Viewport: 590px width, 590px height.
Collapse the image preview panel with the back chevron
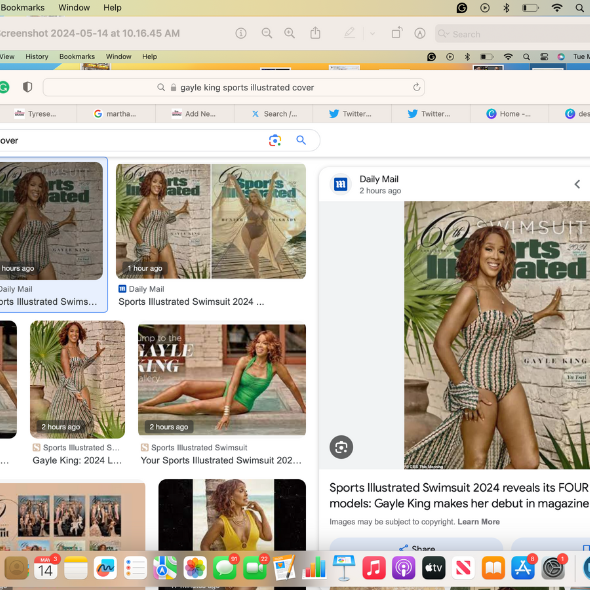coord(577,184)
